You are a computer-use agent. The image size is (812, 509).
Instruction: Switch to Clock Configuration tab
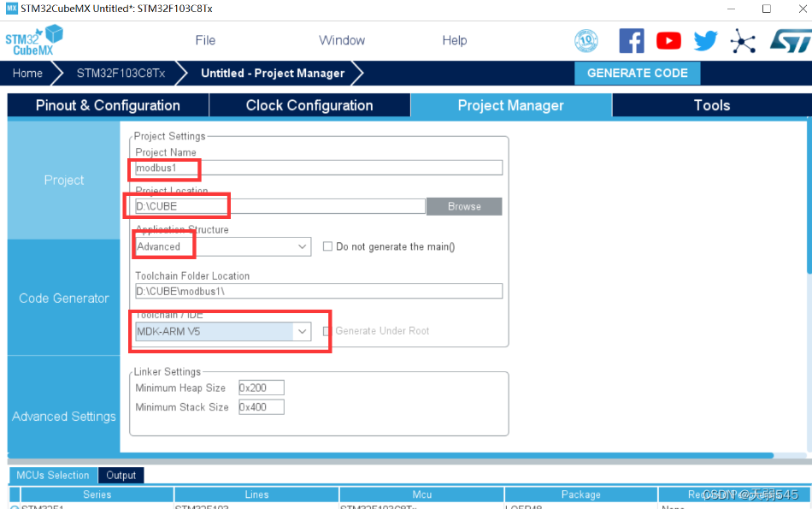[x=309, y=105]
